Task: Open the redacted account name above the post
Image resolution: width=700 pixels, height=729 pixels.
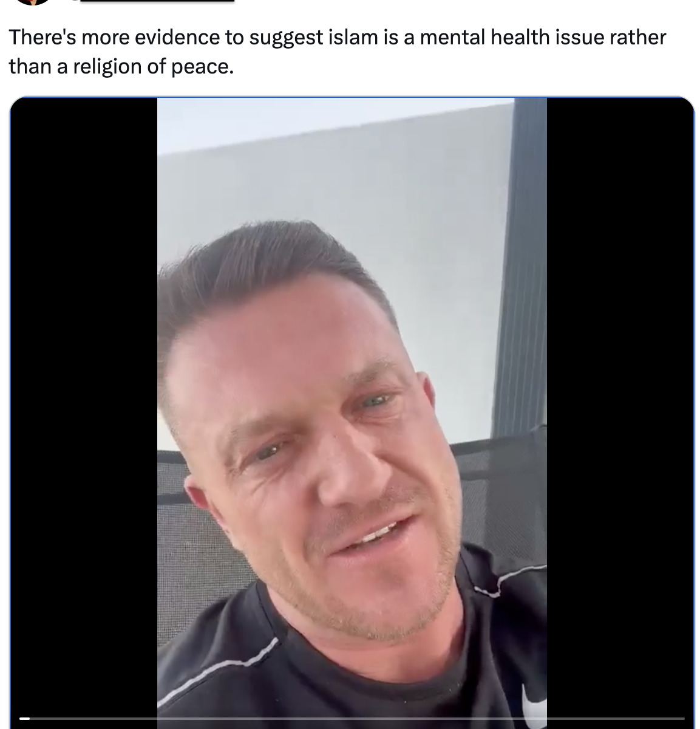Action: (157, 1)
